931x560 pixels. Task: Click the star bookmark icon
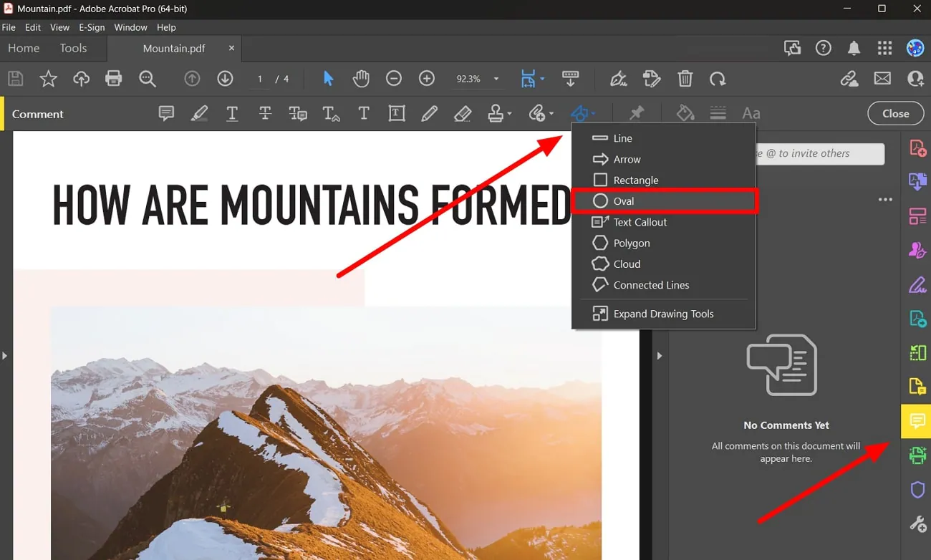(48, 79)
